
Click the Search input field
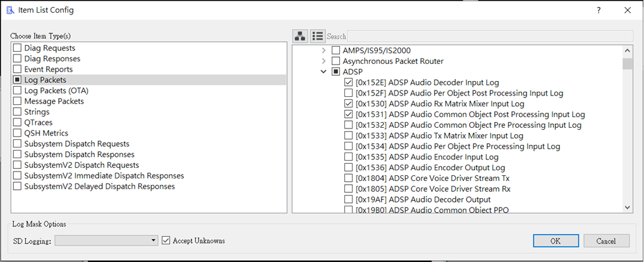[x=490, y=36]
